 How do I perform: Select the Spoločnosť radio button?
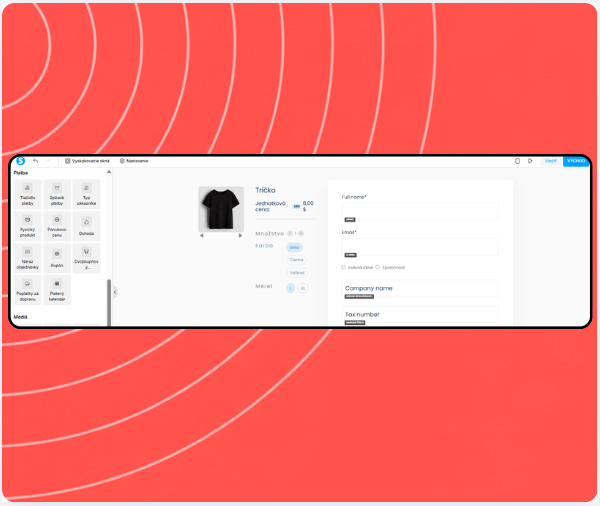coord(378,267)
